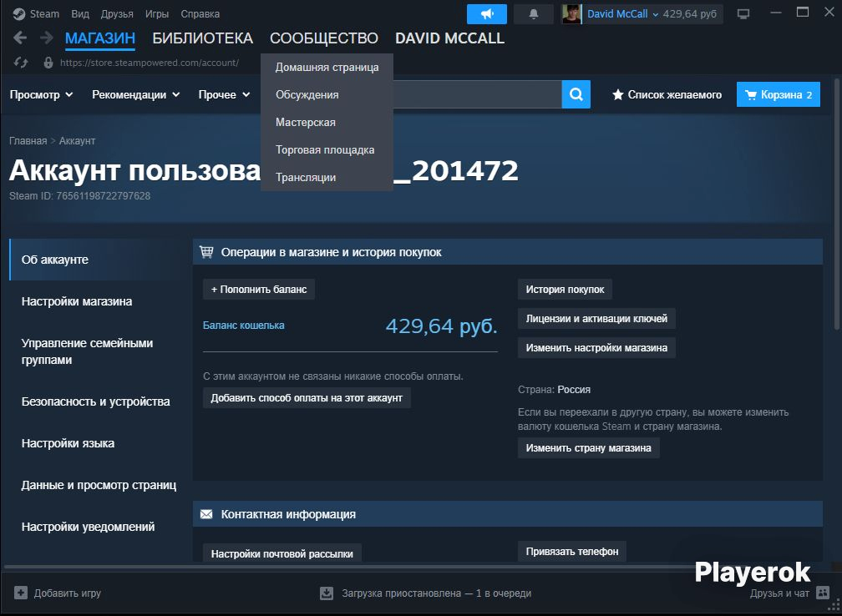
Task: Click the shopping cart icon in Операции header
Action: click(206, 252)
